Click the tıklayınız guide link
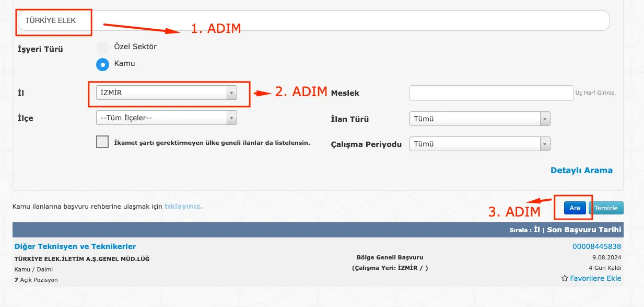 point(183,206)
